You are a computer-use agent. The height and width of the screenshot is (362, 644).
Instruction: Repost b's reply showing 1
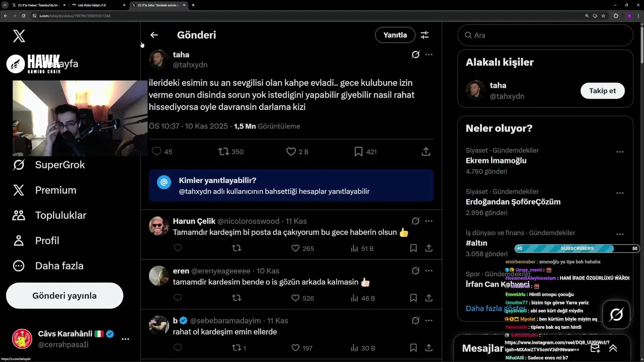click(239, 347)
